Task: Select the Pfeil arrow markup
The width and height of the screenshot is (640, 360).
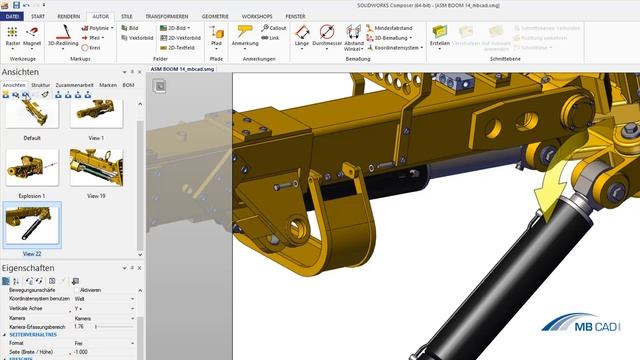Action: [x=93, y=38]
